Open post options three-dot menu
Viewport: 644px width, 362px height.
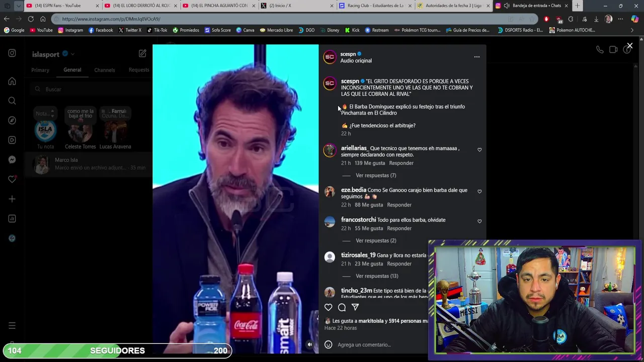[476, 57]
